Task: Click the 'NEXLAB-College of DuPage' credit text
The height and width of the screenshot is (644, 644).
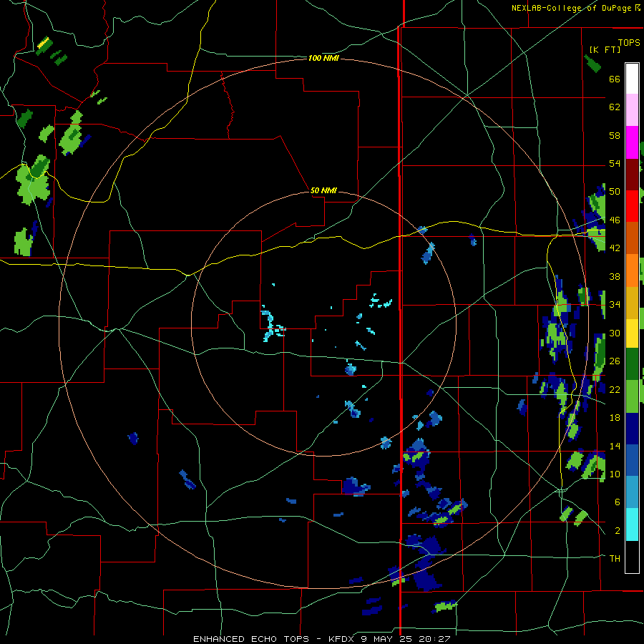Action: pyautogui.click(x=572, y=8)
